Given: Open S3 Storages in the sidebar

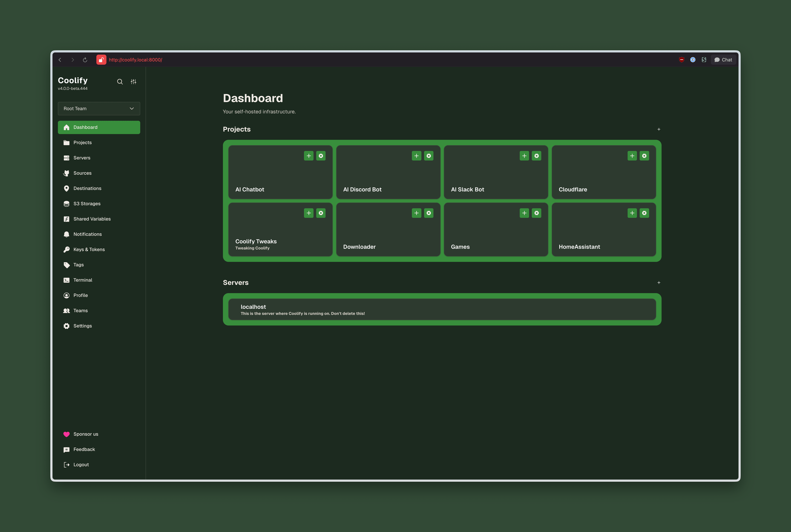Looking at the screenshot, I should click(87, 203).
